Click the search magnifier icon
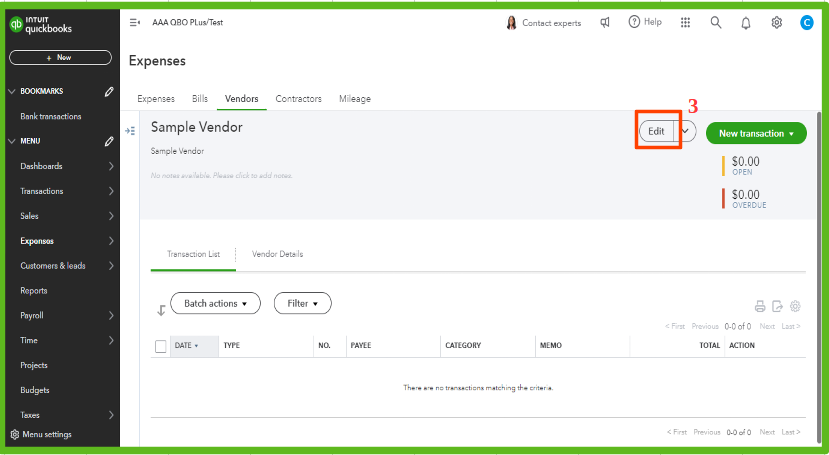 tap(715, 22)
